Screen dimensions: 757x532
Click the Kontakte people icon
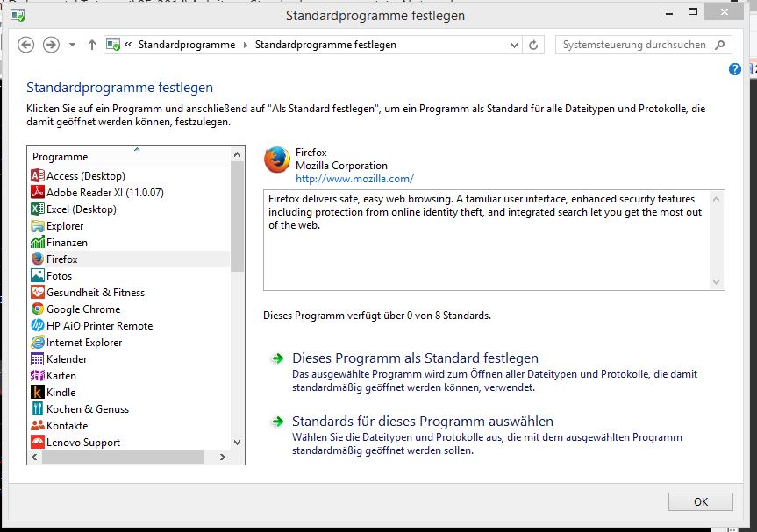tap(38, 425)
